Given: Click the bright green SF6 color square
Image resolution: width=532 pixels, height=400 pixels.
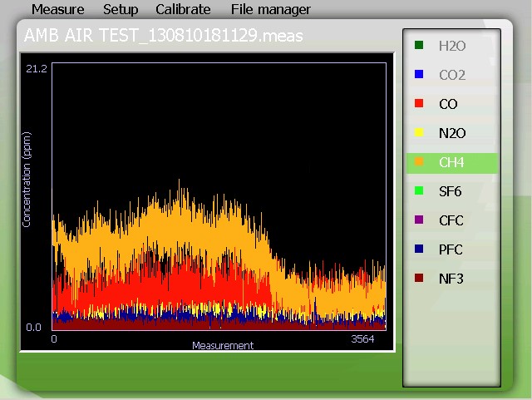Looking at the screenshot, I should click(419, 191).
